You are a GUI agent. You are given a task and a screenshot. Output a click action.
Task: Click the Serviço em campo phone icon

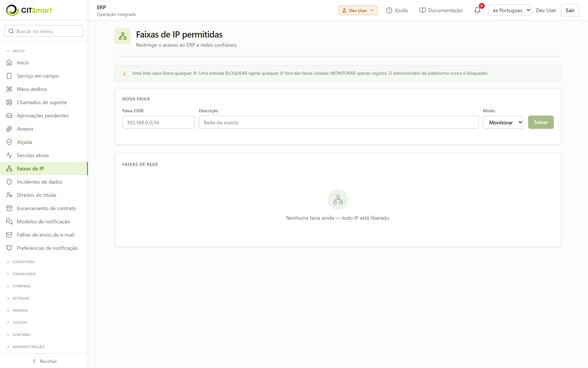(x=9, y=76)
